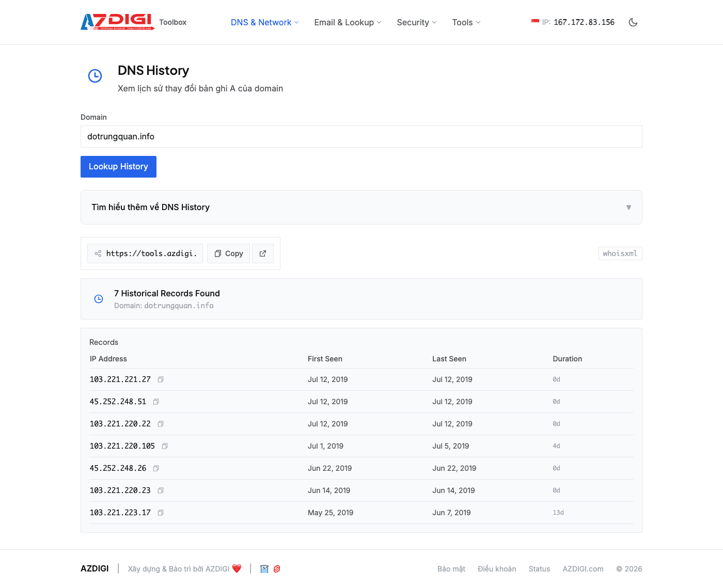
Task: Copy IP address 45.252.248.26
Action: click(x=156, y=468)
